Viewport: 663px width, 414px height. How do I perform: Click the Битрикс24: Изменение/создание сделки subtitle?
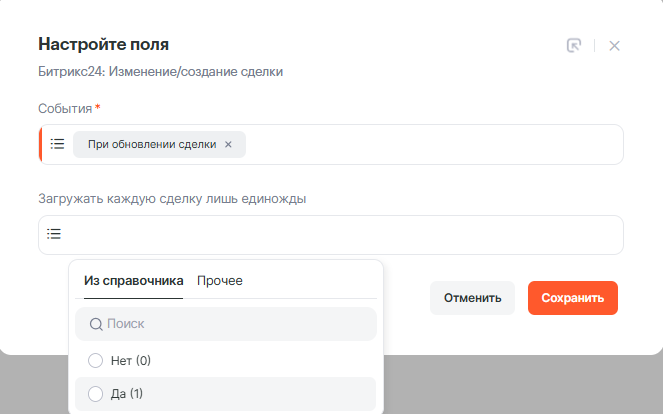160,72
